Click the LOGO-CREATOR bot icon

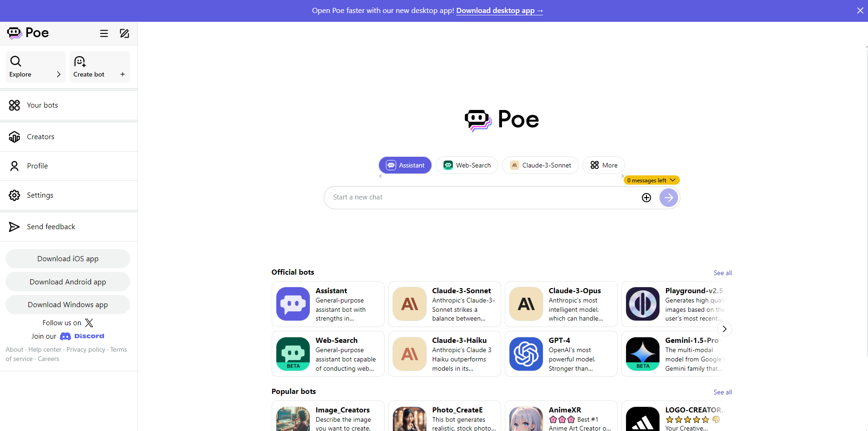643,419
